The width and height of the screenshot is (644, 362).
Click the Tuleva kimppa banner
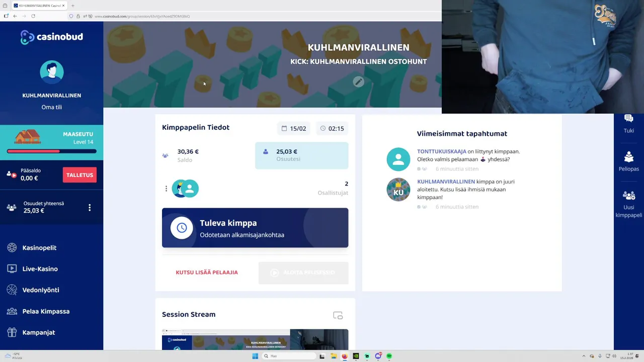pos(255,228)
